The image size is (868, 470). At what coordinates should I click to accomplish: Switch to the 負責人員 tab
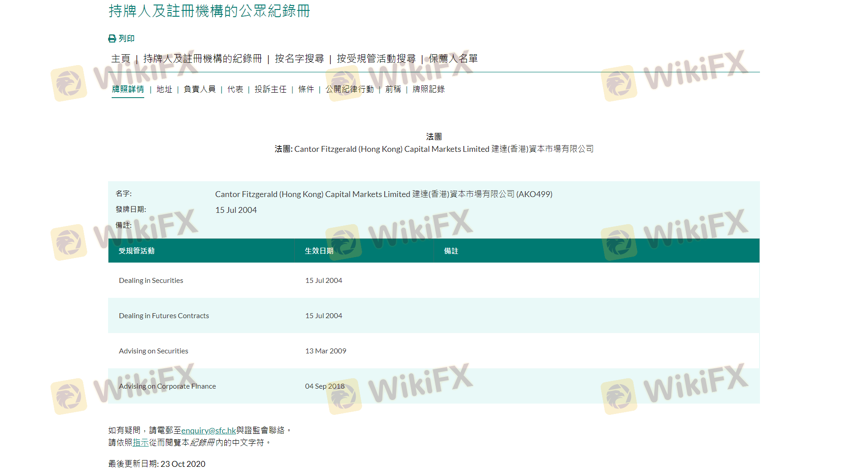[200, 89]
